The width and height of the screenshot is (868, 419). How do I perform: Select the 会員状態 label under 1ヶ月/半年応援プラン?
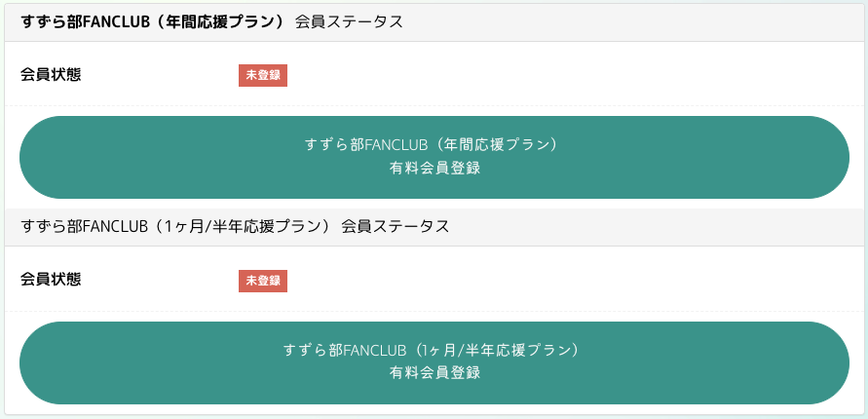[x=51, y=280]
